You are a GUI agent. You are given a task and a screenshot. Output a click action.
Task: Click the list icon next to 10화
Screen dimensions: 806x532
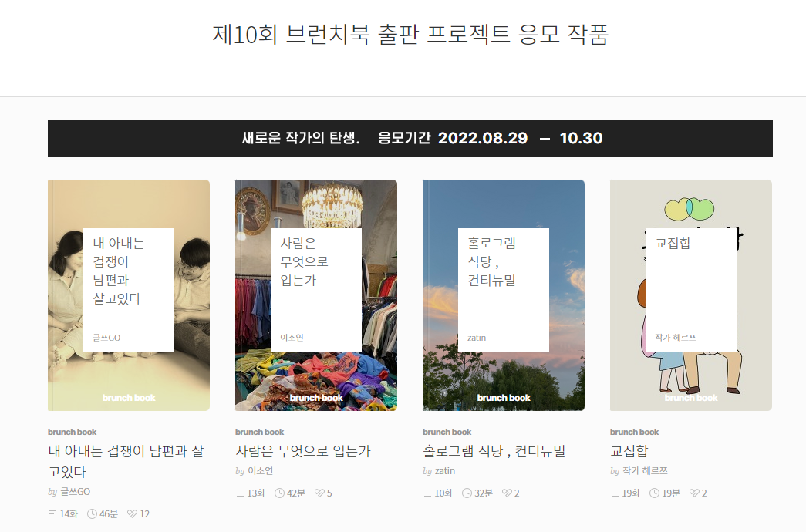click(427, 493)
